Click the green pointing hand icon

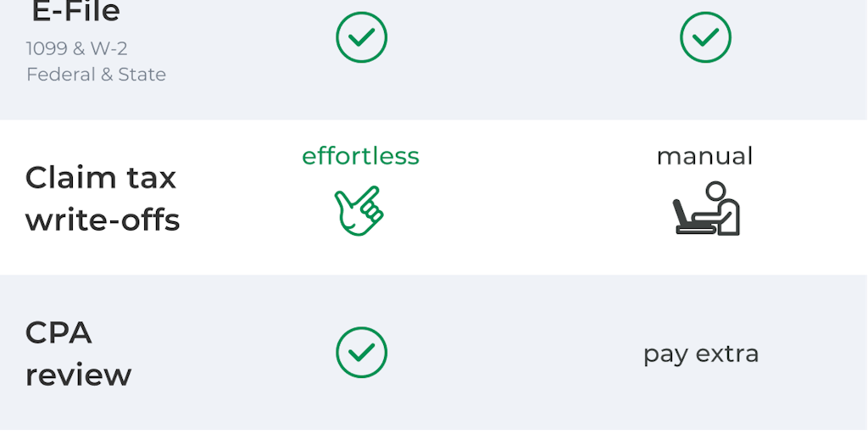click(x=359, y=211)
